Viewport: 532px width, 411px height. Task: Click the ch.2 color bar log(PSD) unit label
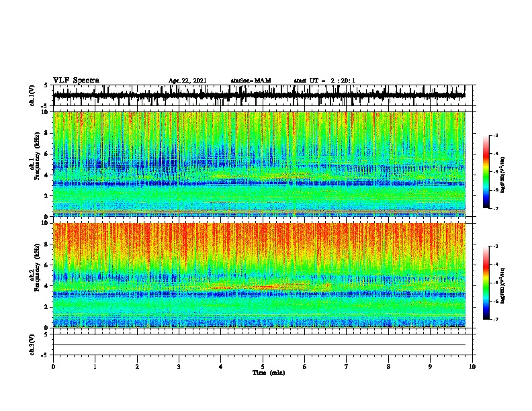(503, 285)
